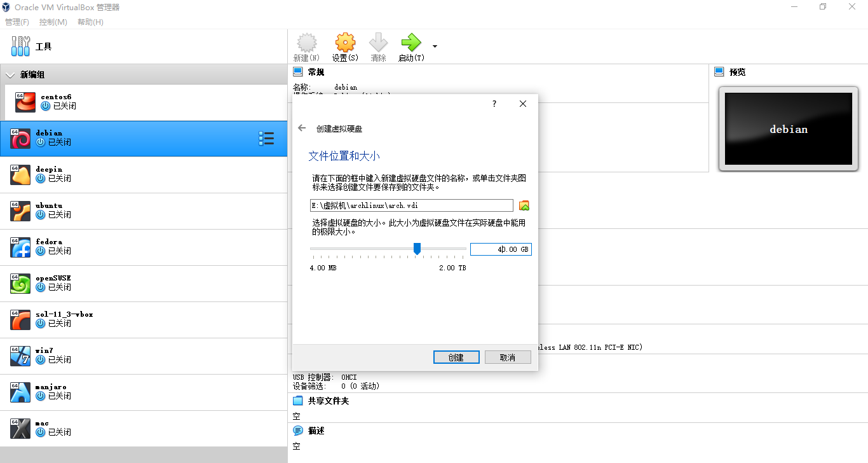Screen dimensions: 868x463
Task: Click the 常规 section heading
Action: pos(316,72)
